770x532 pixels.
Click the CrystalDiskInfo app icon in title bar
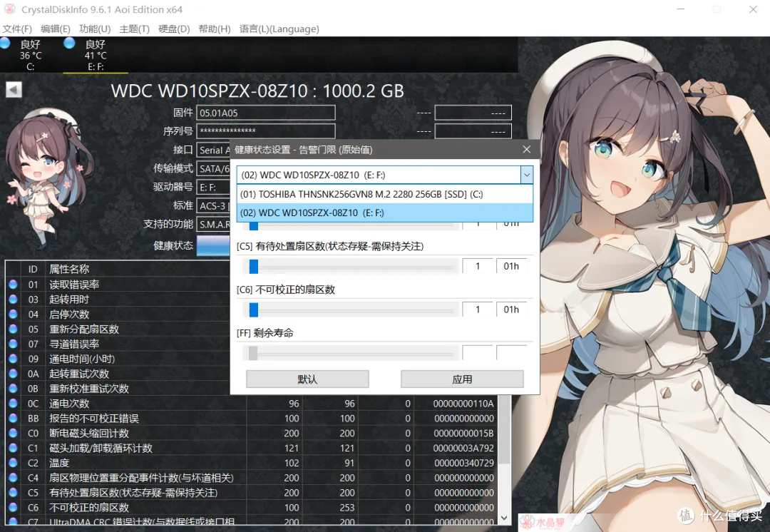click(x=9, y=9)
